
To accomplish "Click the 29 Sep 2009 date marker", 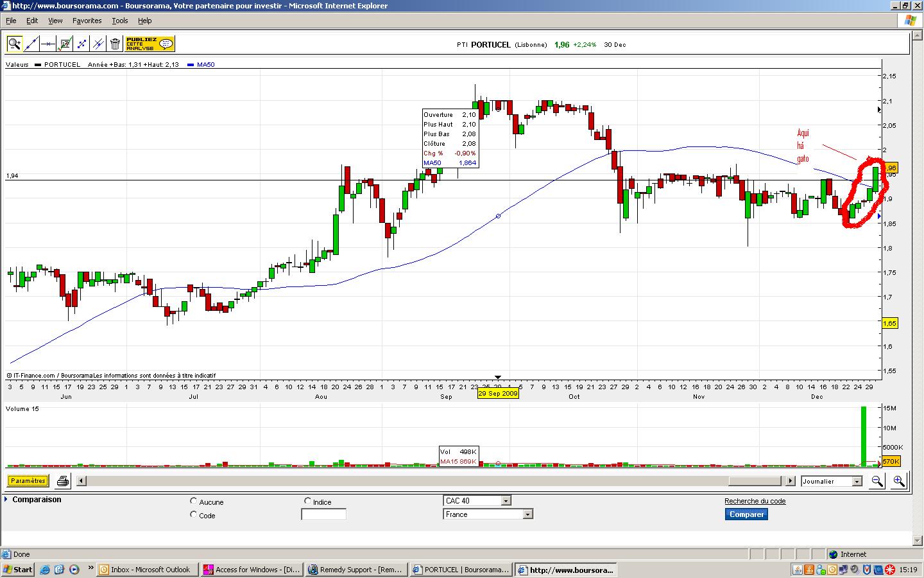I will [498, 393].
